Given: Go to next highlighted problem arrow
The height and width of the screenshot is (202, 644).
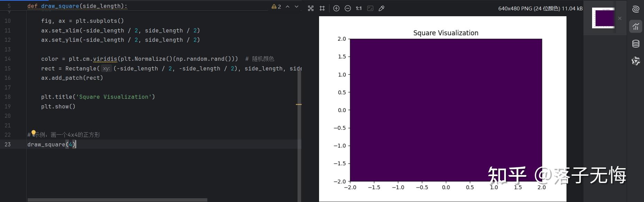Looking at the screenshot, I should (x=297, y=7).
